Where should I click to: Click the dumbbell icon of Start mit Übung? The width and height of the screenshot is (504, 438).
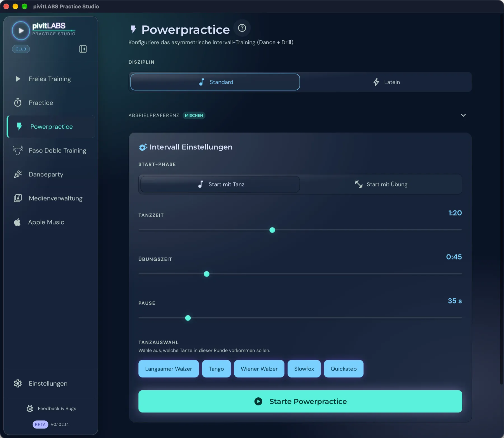tap(359, 184)
